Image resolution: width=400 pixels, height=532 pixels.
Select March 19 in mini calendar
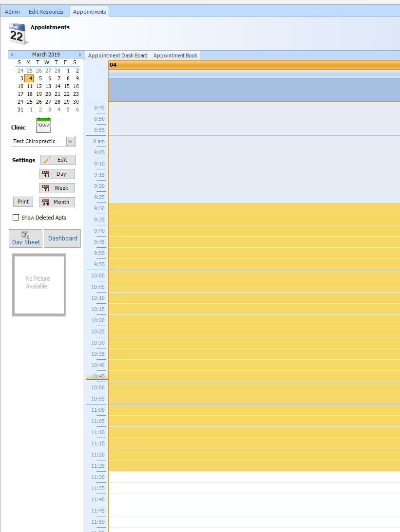(x=38, y=94)
